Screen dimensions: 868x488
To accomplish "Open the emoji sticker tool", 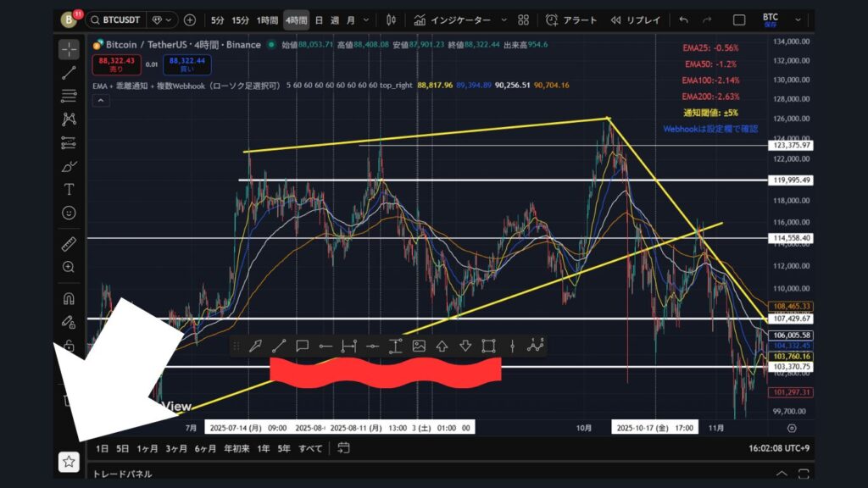I will pyautogui.click(x=69, y=213).
